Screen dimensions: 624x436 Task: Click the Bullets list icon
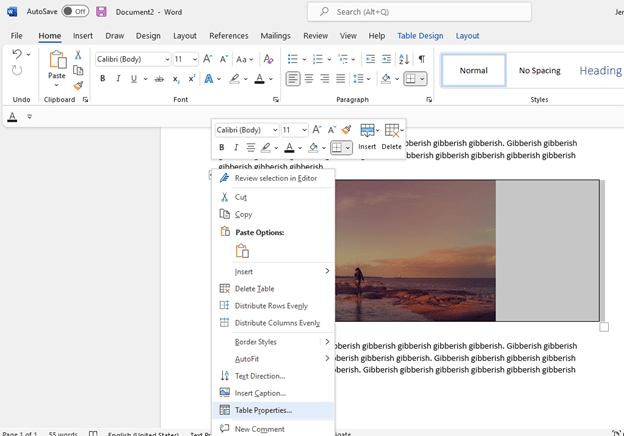click(x=292, y=59)
